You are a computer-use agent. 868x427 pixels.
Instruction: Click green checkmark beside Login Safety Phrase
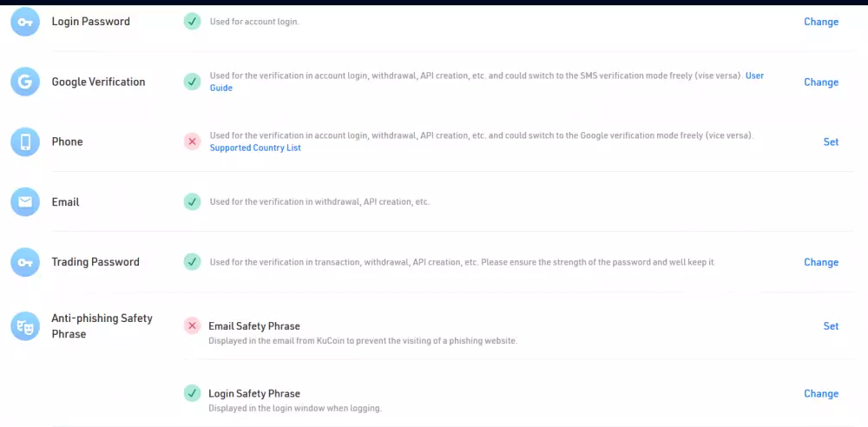point(192,393)
